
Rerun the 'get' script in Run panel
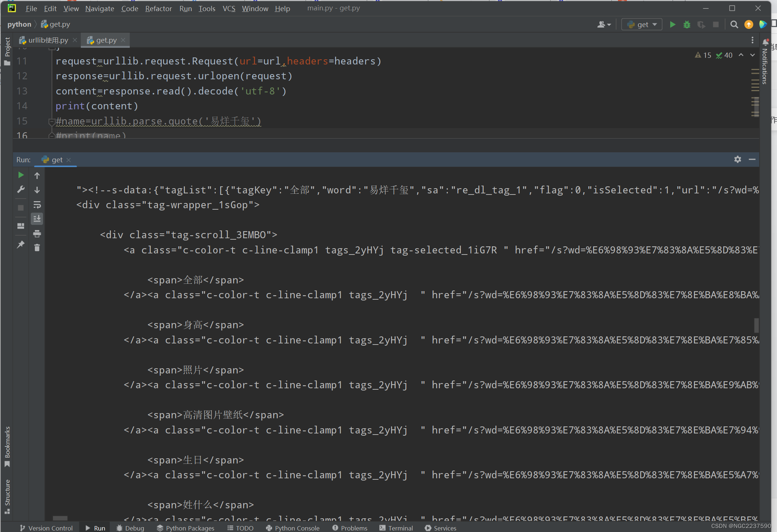[21, 175]
